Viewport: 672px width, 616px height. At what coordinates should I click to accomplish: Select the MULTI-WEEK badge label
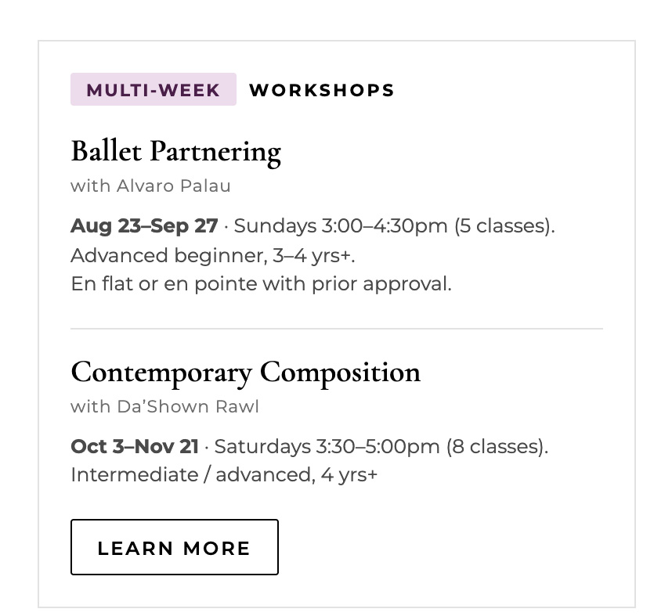[x=154, y=89]
